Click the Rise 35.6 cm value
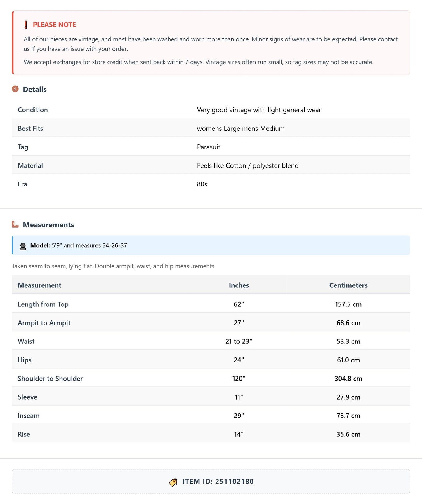422x504 pixels. 348,434
